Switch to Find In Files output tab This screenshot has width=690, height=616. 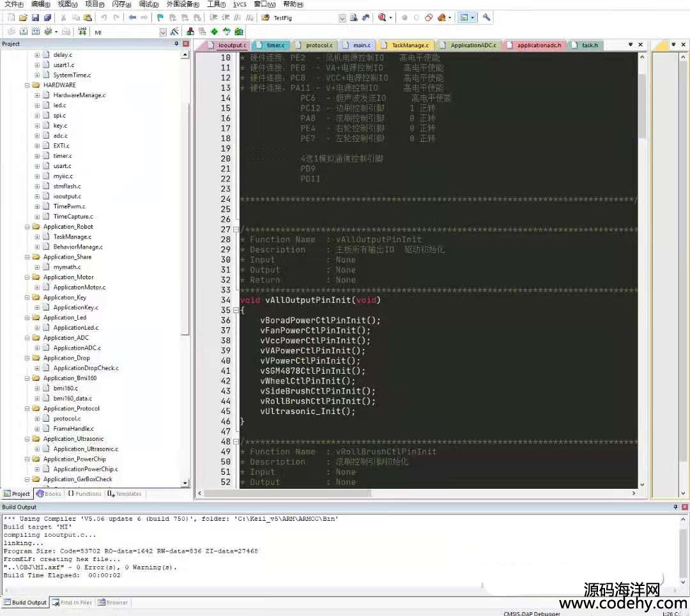72,603
